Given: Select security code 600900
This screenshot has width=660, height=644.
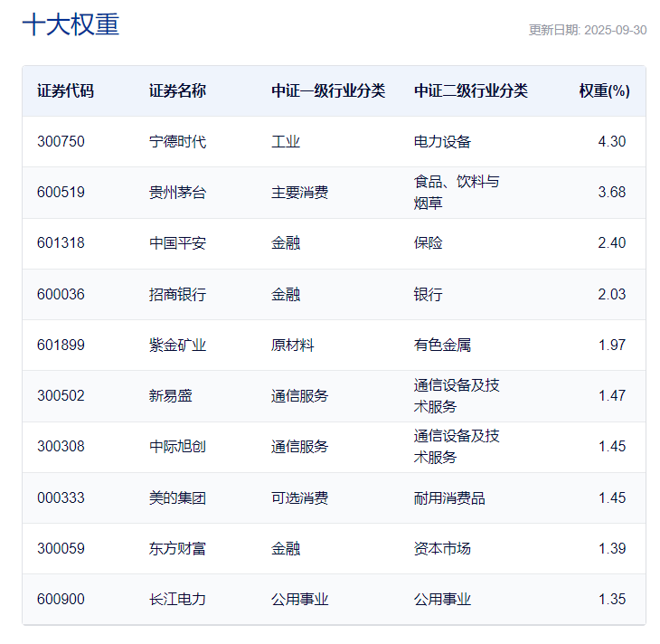Looking at the screenshot, I should click(x=61, y=600).
